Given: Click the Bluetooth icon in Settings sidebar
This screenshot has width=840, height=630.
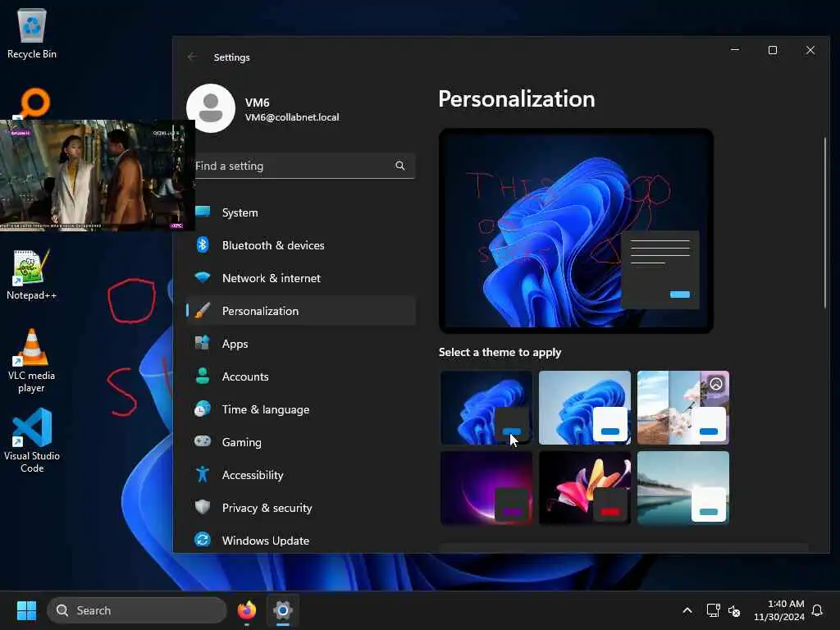Looking at the screenshot, I should tap(203, 244).
